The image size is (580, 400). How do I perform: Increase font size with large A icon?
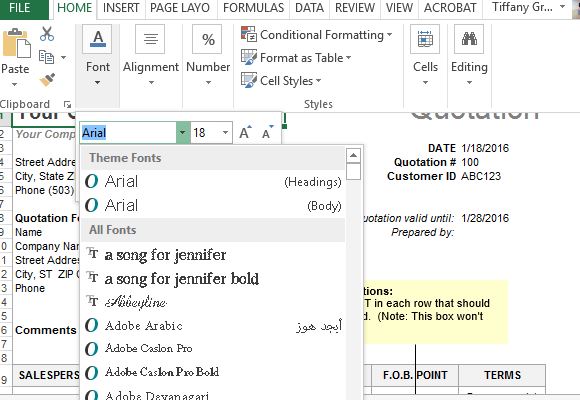point(245,132)
